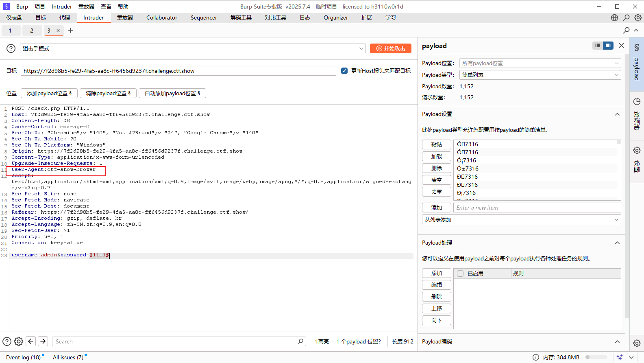Click 编辑 in payload processing rules
The image size is (644, 363).
click(x=437, y=285)
